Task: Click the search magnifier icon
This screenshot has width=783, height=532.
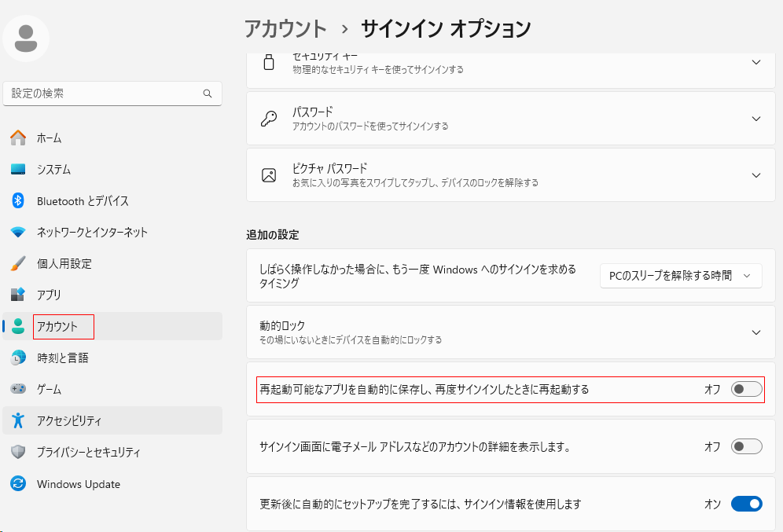Action: [x=208, y=94]
